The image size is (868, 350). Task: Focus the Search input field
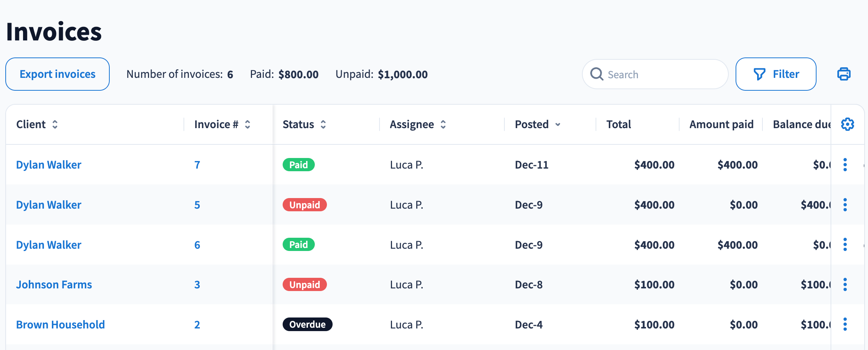tap(662, 74)
